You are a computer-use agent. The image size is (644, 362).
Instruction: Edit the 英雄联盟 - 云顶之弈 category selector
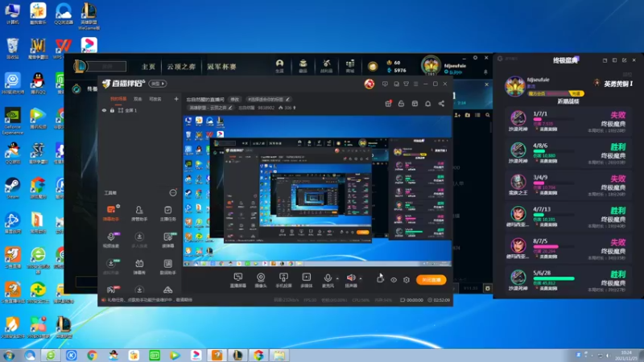click(211, 108)
